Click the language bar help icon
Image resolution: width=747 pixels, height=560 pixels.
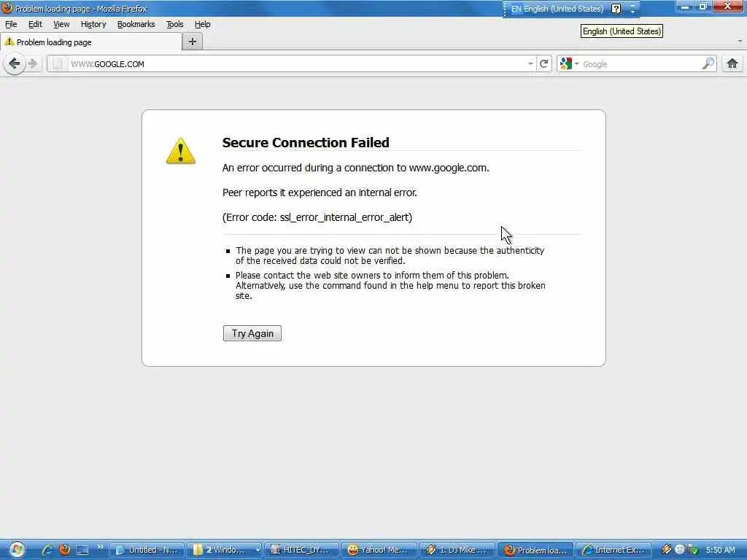616,9
